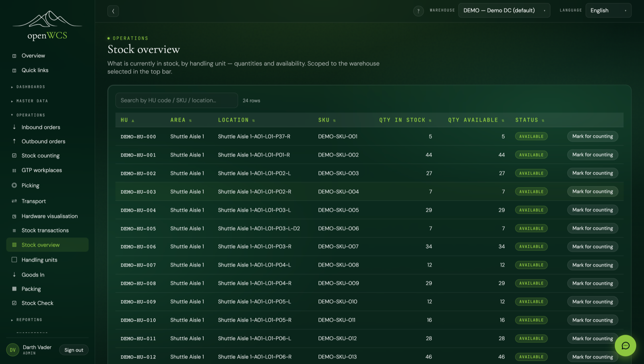The height and width of the screenshot is (364, 644).
Task: Click the openWCS mountain logo
Action: [x=47, y=25]
